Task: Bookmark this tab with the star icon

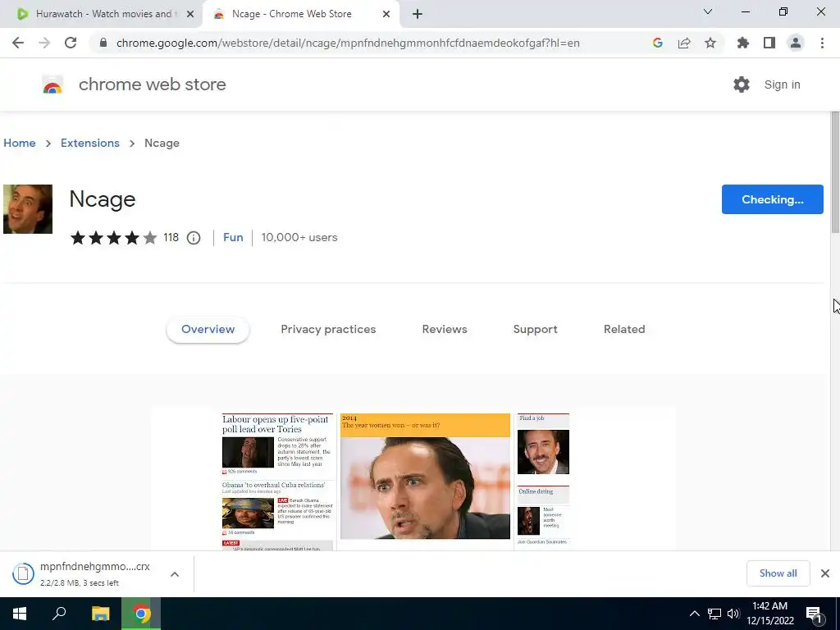Action: [x=710, y=43]
